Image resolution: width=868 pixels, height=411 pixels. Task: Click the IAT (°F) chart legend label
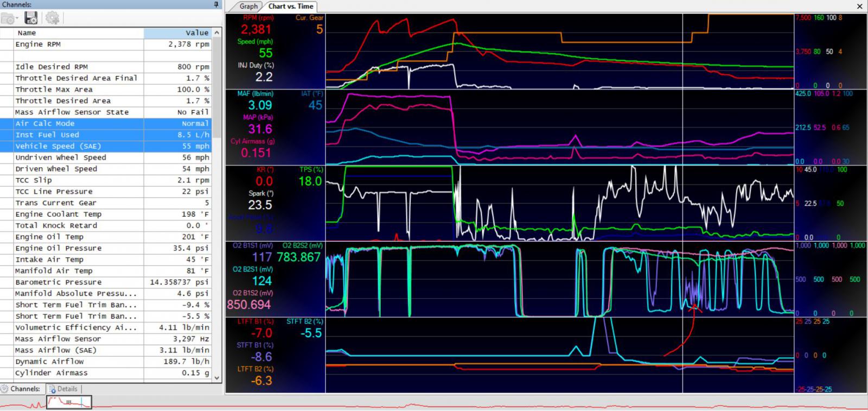[312, 94]
